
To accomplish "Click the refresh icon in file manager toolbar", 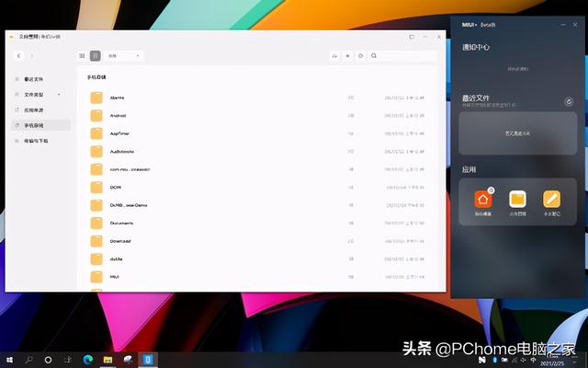I will pyautogui.click(x=361, y=56).
